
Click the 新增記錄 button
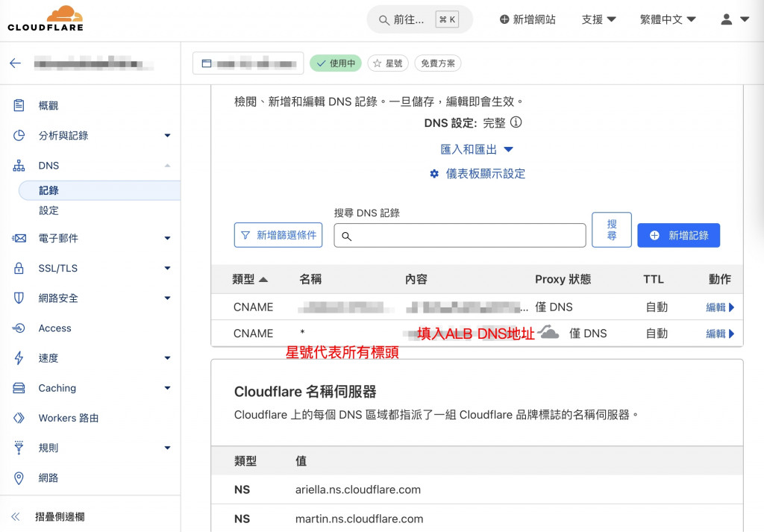pos(679,236)
